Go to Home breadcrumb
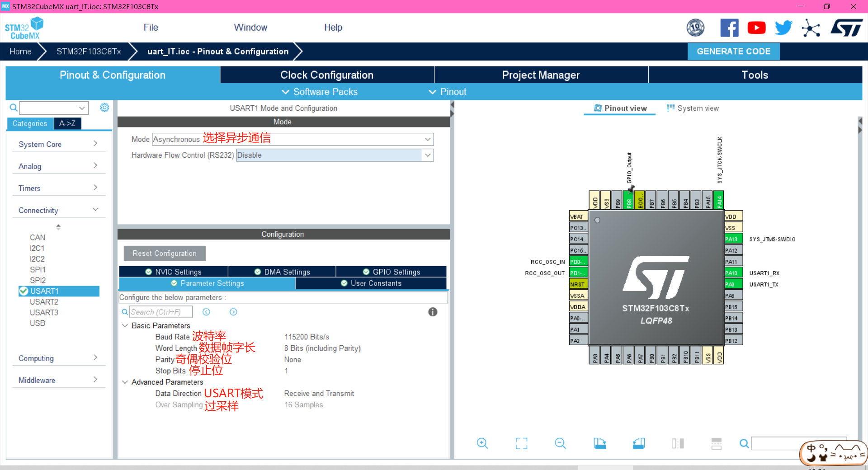 coord(20,52)
